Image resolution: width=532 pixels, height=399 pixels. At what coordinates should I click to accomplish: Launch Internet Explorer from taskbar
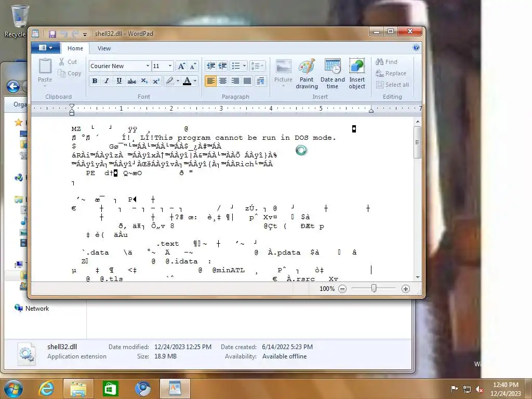click(46, 389)
